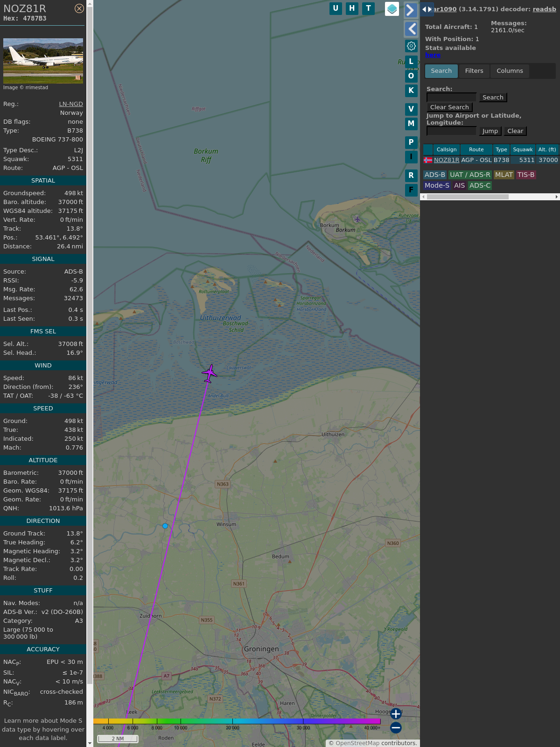Click the Norway flag in aircraft row
The image size is (560, 747).
427,160
